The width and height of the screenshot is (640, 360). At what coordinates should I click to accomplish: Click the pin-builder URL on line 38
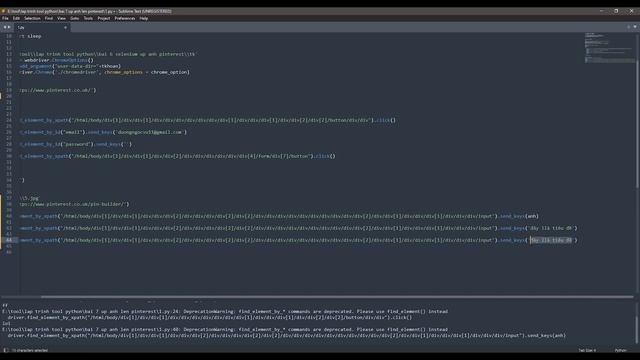74,204
